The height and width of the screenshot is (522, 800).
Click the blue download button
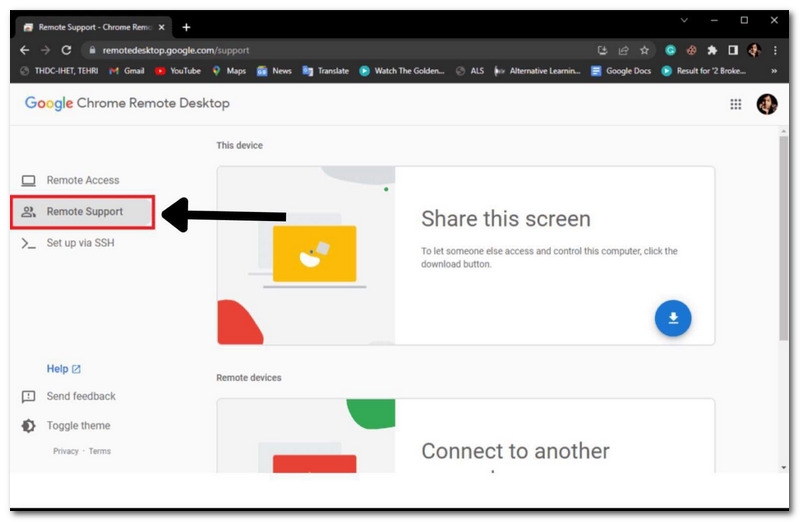coord(673,318)
